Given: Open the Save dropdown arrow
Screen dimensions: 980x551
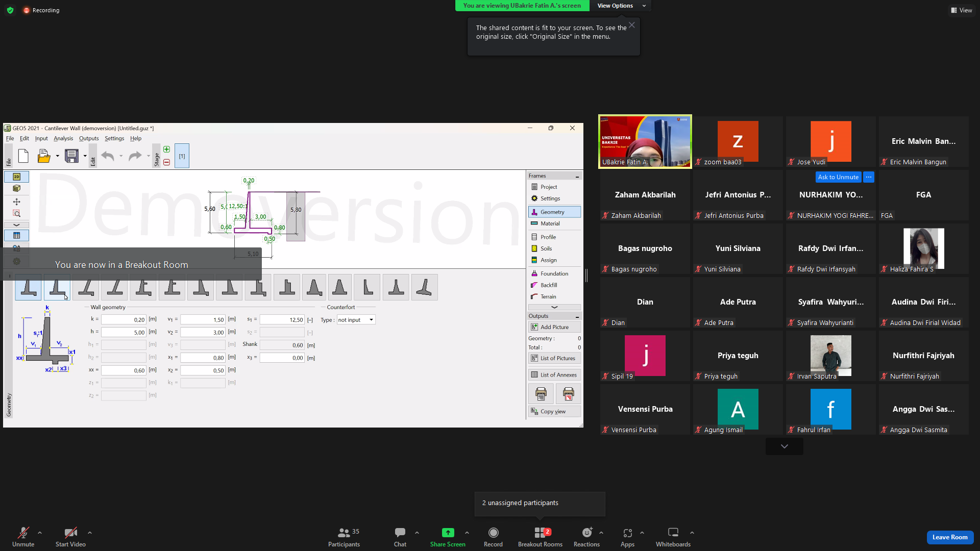Looking at the screenshot, I should pos(85,156).
